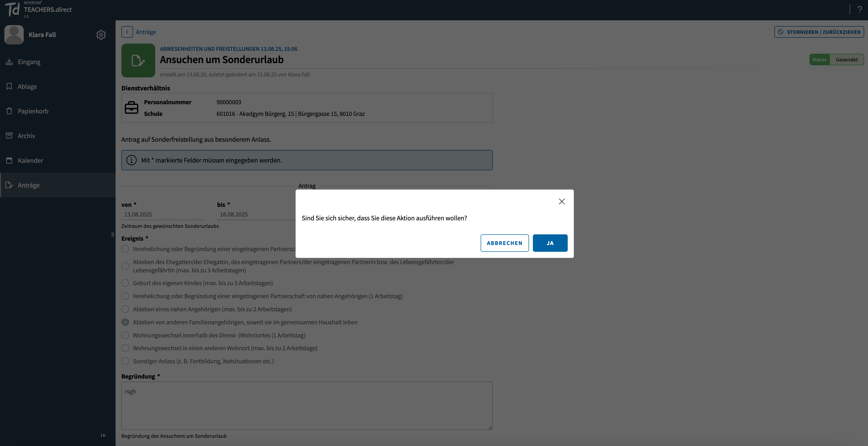
Task: Click the von date field
Action: coord(163,214)
